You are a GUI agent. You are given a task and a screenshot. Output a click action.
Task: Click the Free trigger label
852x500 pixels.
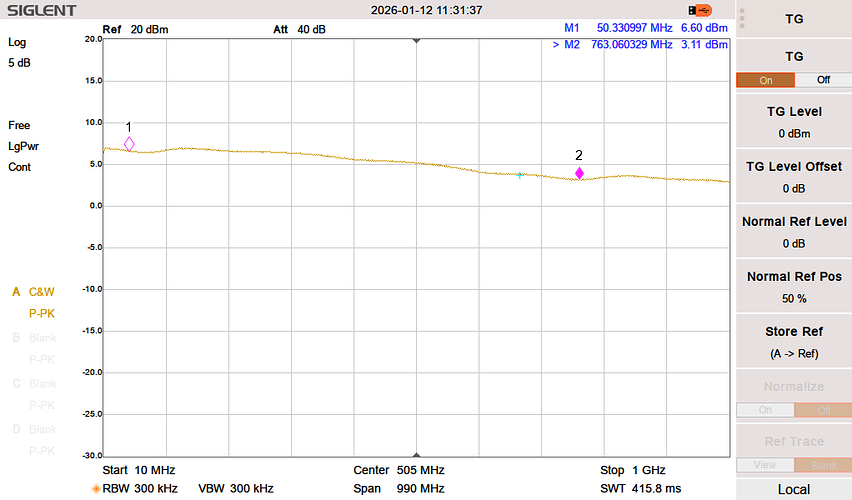(x=19, y=126)
